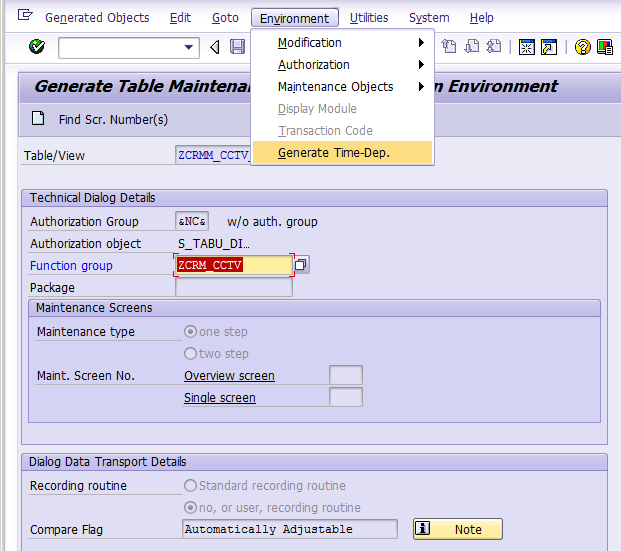Screen dimensions: 621x551
Task: Click the Authorization Group field &NC&
Action: click(192, 221)
